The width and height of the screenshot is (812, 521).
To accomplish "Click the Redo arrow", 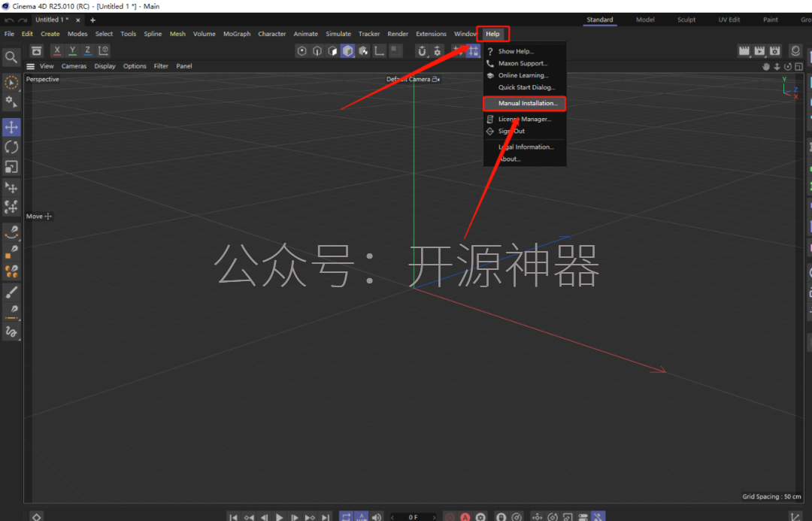I will point(23,20).
